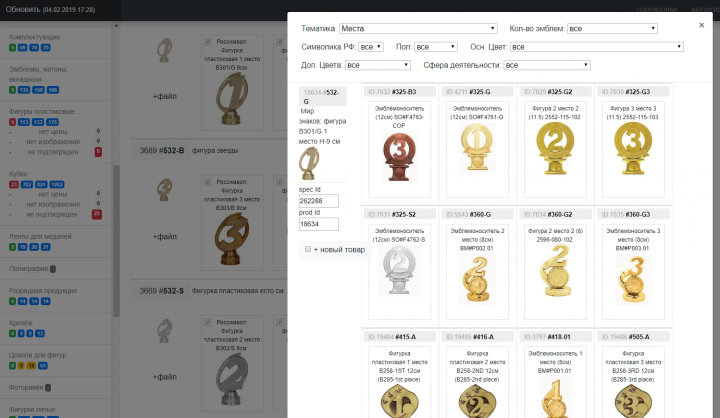720x418 pixels.
Task: Open Фоторамки category in sidebar
Action: click(26, 387)
